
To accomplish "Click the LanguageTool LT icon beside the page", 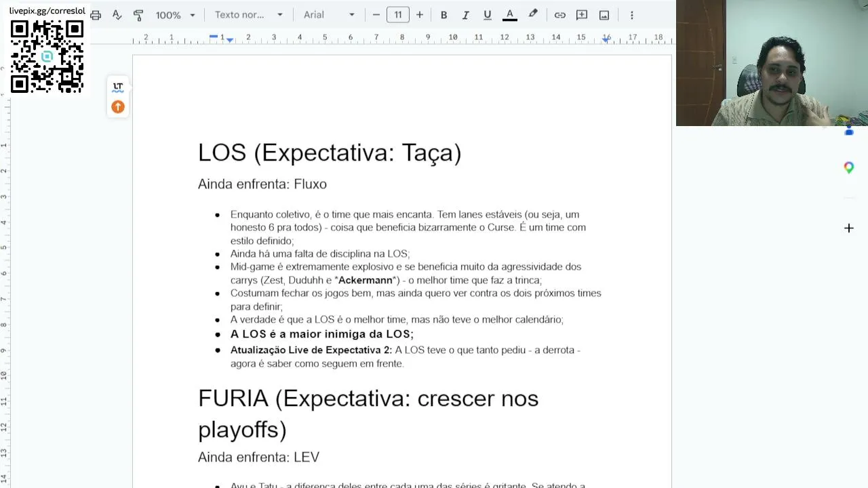I will click(118, 87).
